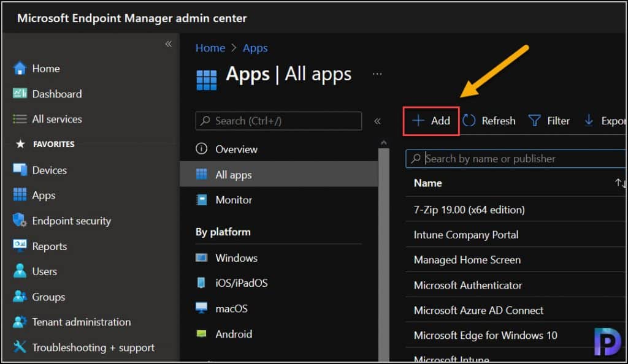Collapse the Apps menu pane
This screenshot has width=628, height=364.
pyautogui.click(x=377, y=121)
